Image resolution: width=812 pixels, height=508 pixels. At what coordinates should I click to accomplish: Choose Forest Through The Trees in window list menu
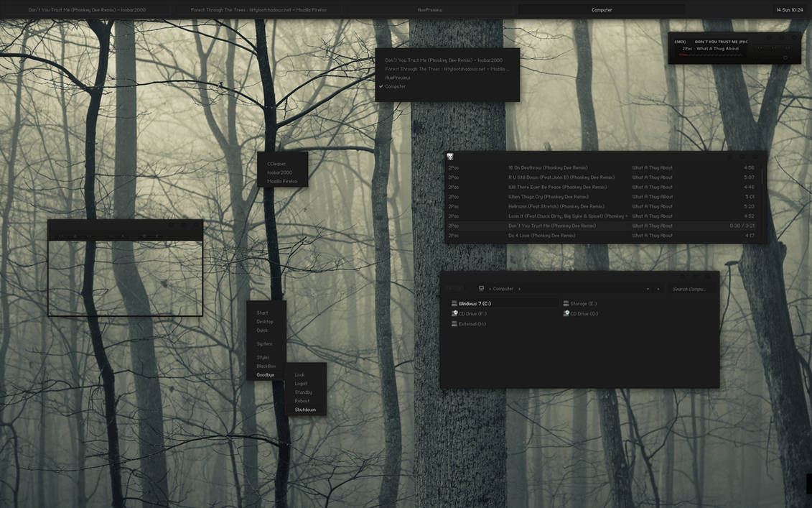(x=447, y=69)
